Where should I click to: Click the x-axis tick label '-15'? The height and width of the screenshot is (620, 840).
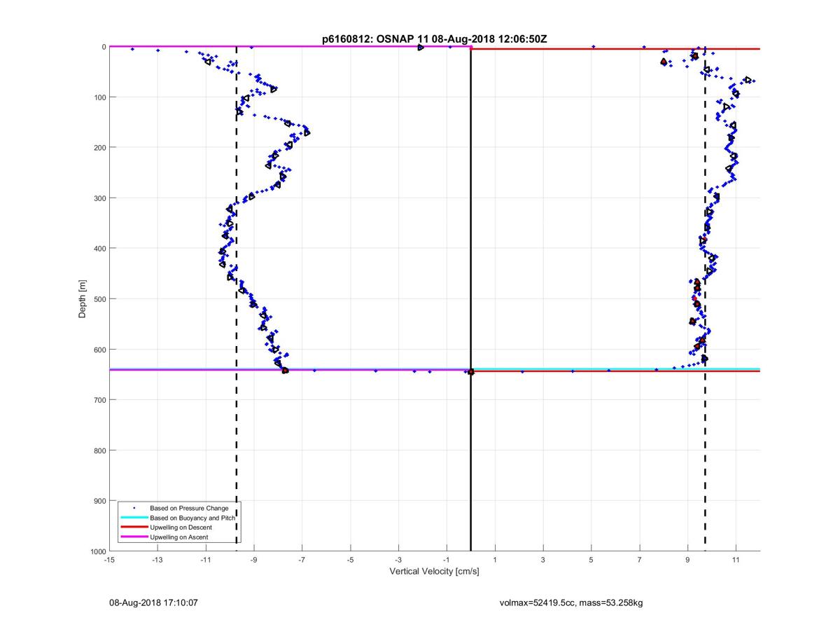[109, 560]
